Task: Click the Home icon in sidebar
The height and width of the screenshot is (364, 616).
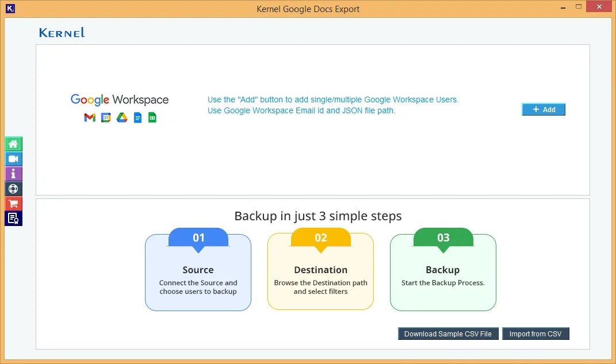Action: point(13,144)
